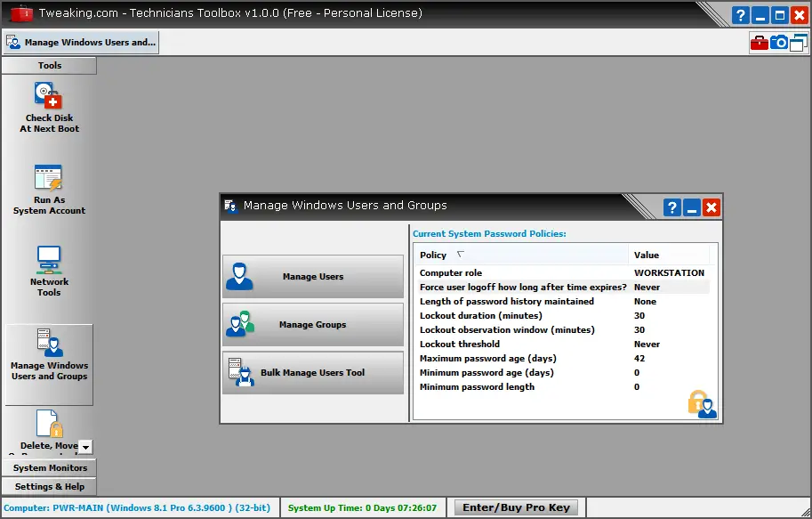Click the System Up Time status text
812x519 pixels.
pos(362,507)
